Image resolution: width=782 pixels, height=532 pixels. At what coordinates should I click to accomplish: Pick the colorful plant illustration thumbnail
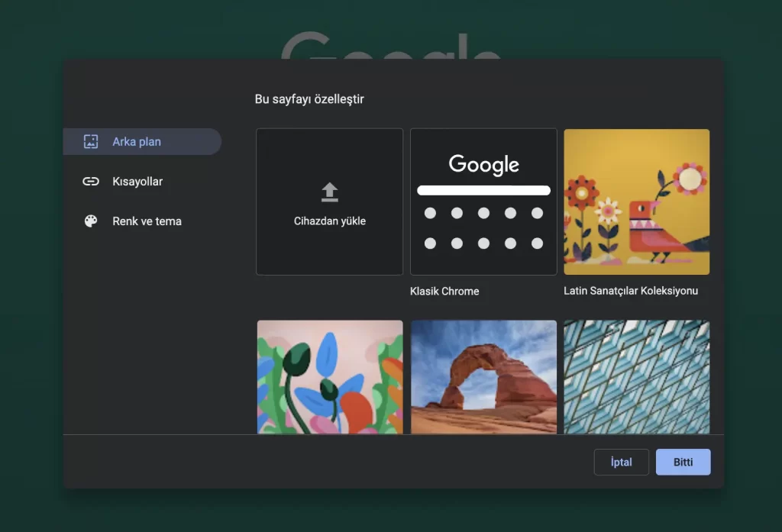click(330, 377)
